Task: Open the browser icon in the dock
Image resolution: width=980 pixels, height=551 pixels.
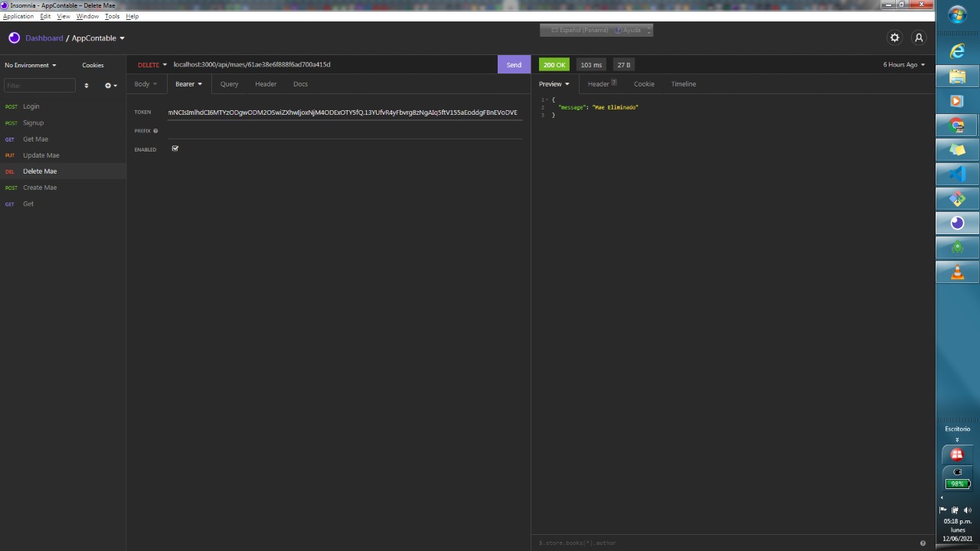Action: (958, 51)
